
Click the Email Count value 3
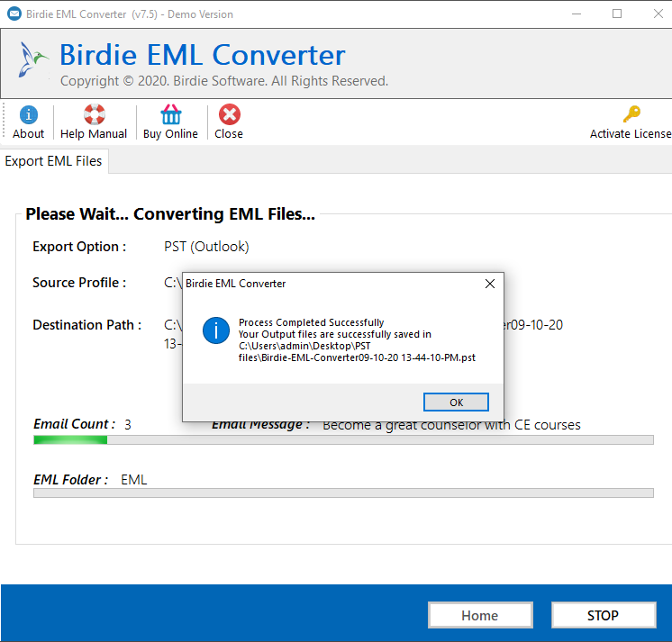point(128,424)
